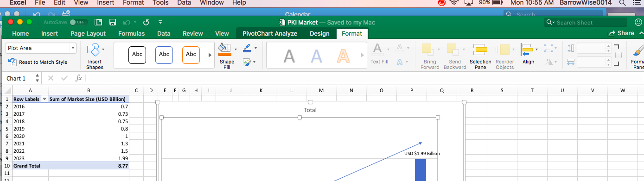Open the Page Layout tab
The image size is (644, 181).
88,33
